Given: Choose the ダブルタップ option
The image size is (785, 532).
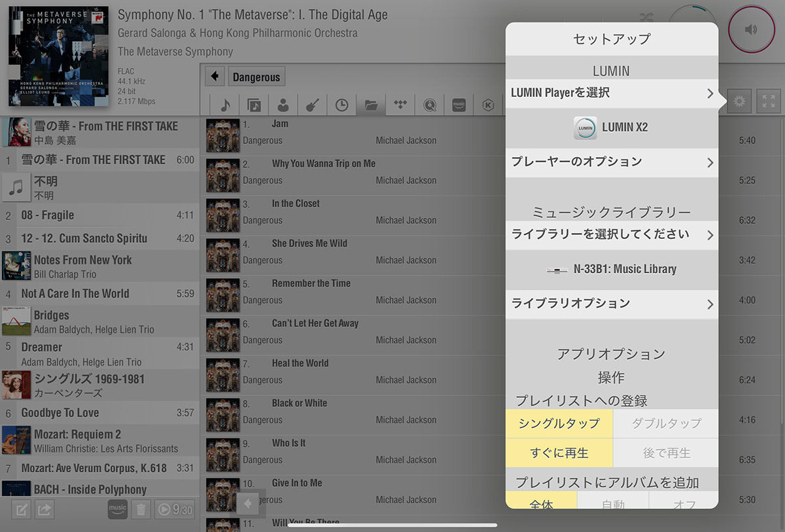Looking at the screenshot, I should [666, 423].
